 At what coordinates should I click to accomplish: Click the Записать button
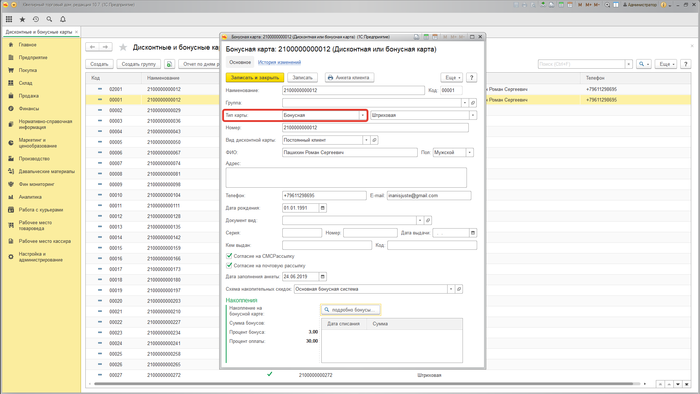click(302, 78)
